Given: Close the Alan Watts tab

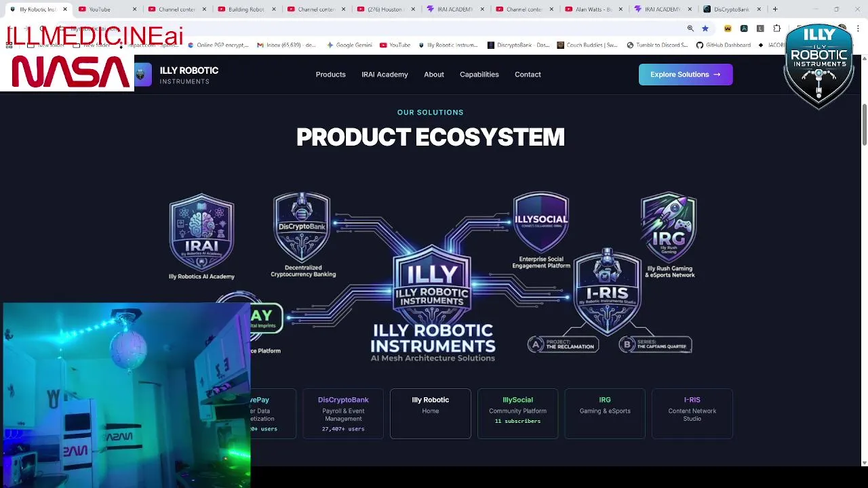Looking at the screenshot, I should (621, 9).
